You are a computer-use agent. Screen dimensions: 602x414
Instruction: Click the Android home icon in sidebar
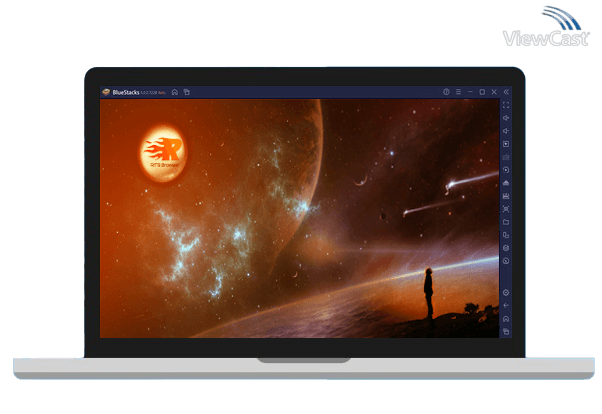coord(506,319)
